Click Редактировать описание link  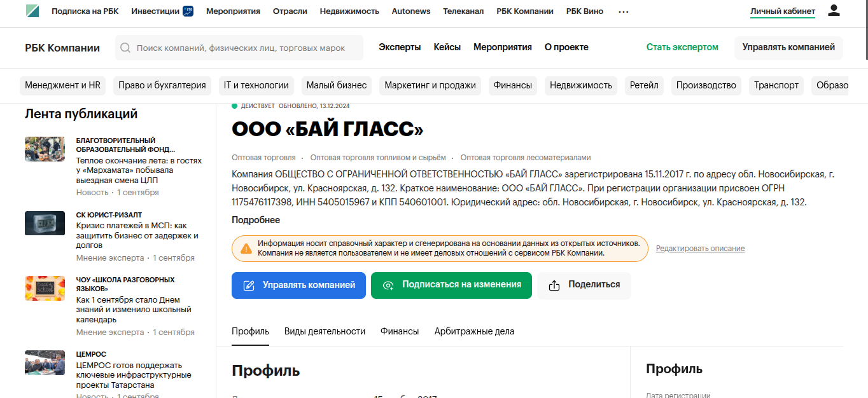(x=700, y=249)
